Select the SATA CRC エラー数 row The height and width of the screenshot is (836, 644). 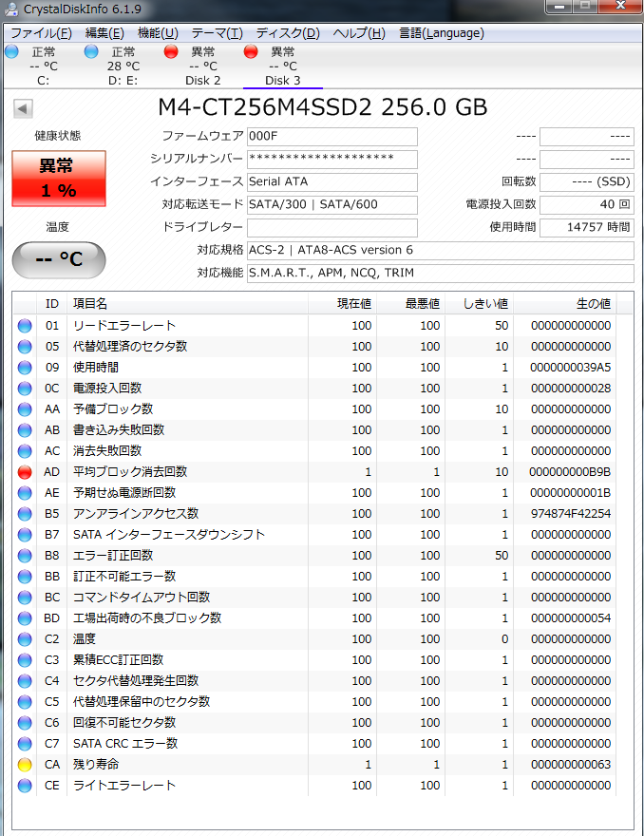pos(314,744)
